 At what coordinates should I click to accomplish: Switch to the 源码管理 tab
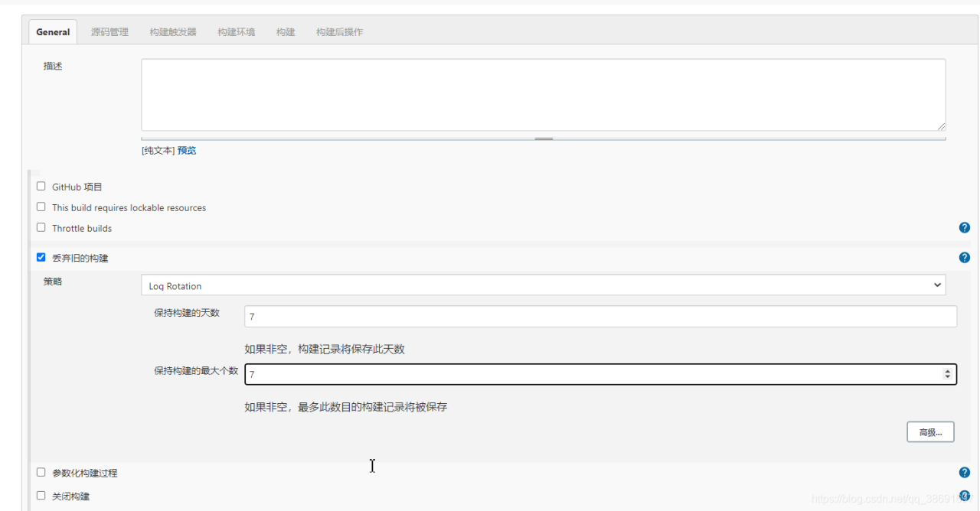point(110,32)
